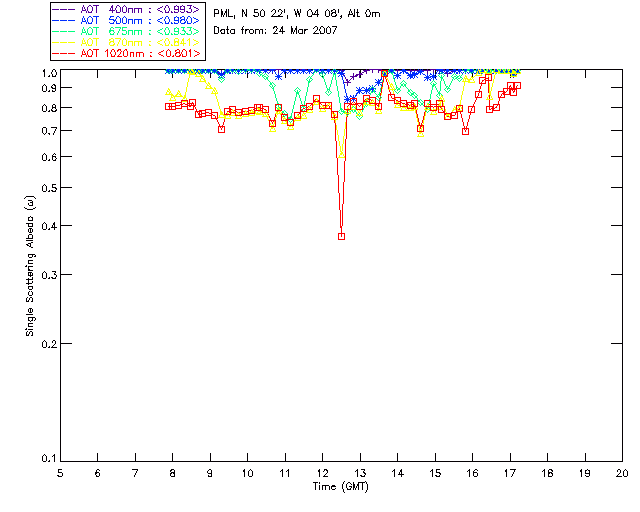Click the y-axis label 0.2

point(49,344)
